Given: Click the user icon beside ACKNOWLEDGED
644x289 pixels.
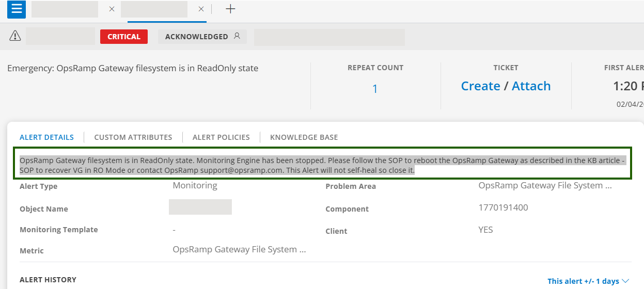Looking at the screenshot, I should (237, 36).
